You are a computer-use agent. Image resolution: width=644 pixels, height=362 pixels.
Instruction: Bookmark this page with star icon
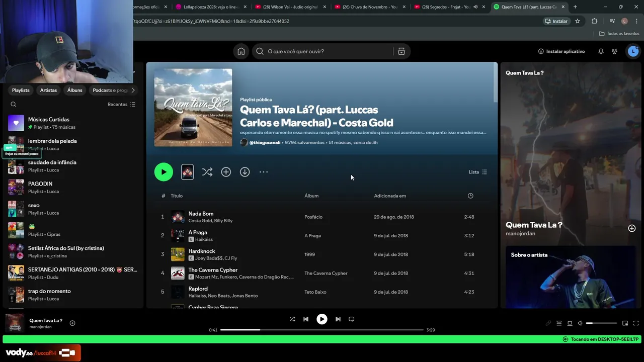[x=578, y=21]
